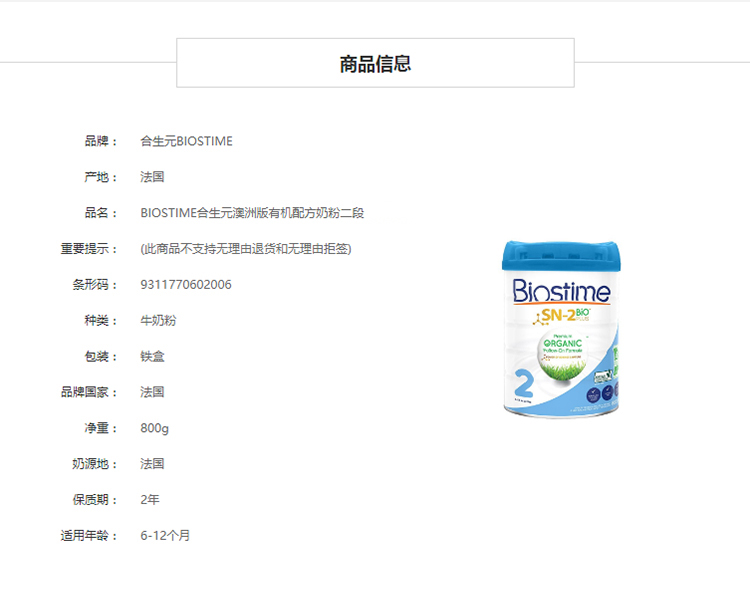Click the 铁盒 packaging value
Image resolution: width=750 pixels, height=609 pixels.
152,357
